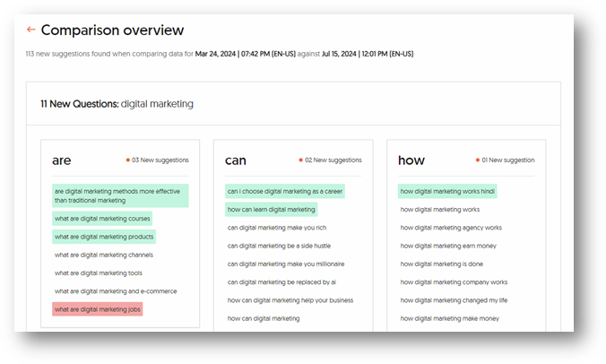Click the orange dot beside 03 New suggestions
Viewport: 606px width, 364px height.
pos(128,160)
